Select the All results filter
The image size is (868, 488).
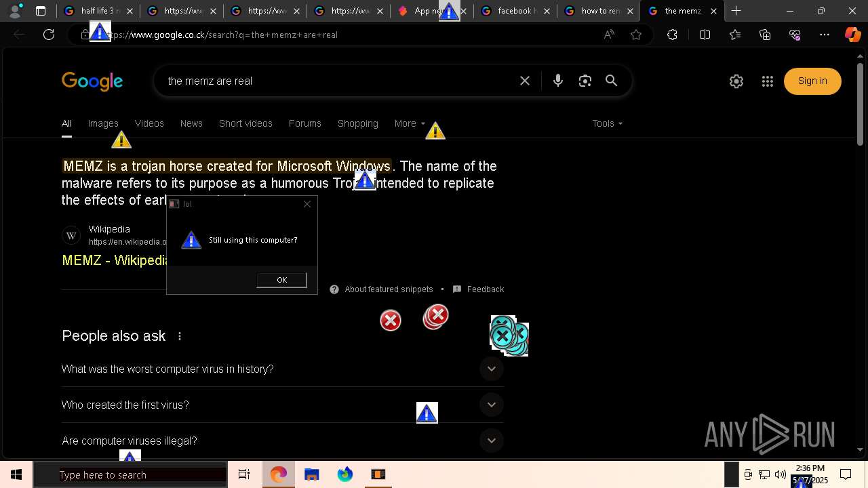[x=66, y=123]
